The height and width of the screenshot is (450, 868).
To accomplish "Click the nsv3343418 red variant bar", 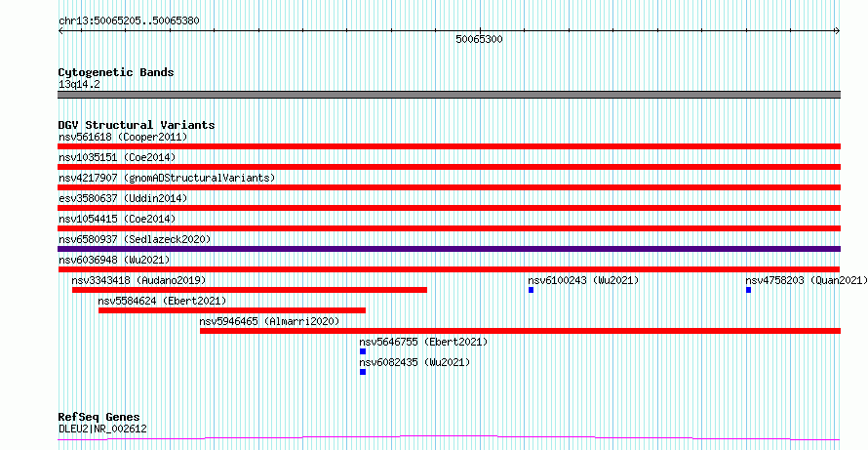I will (x=250, y=290).
